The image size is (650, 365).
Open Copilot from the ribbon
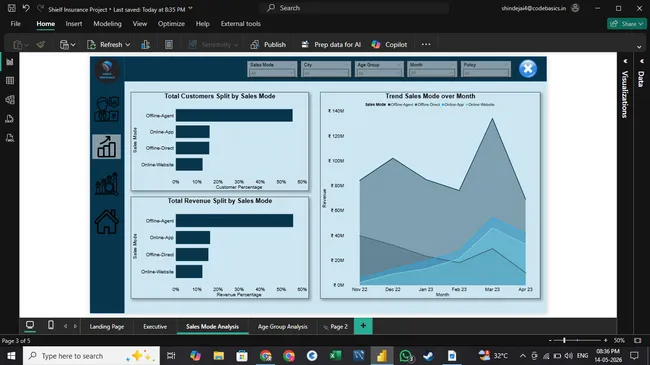pos(389,44)
